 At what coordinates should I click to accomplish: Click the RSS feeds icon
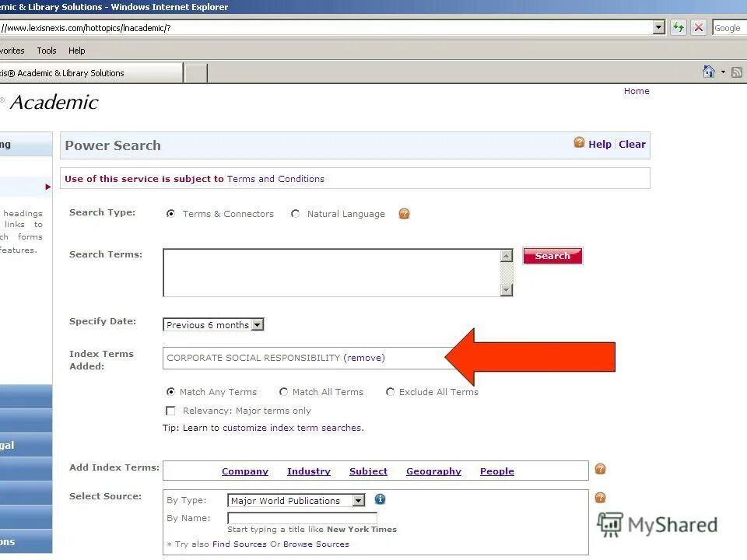point(736,71)
